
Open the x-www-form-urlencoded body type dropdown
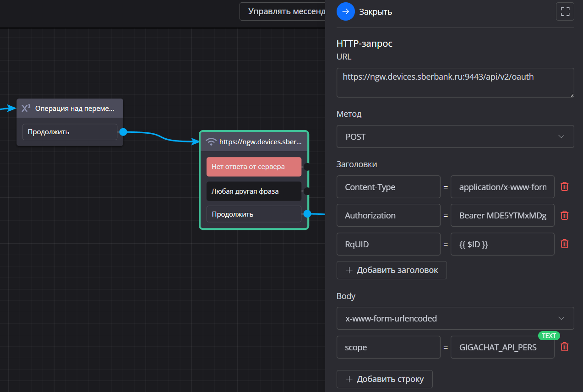point(455,318)
